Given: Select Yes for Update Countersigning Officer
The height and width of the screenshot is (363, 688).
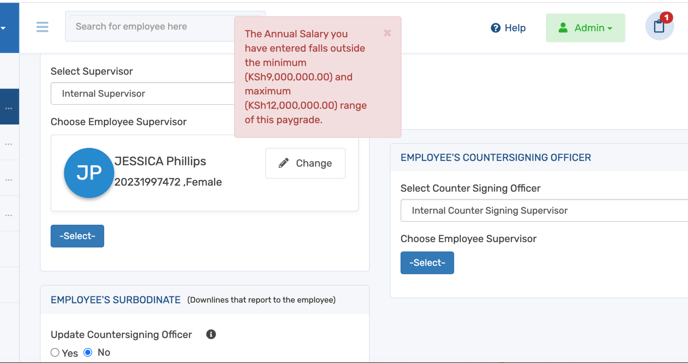Looking at the screenshot, I should 55,352.
